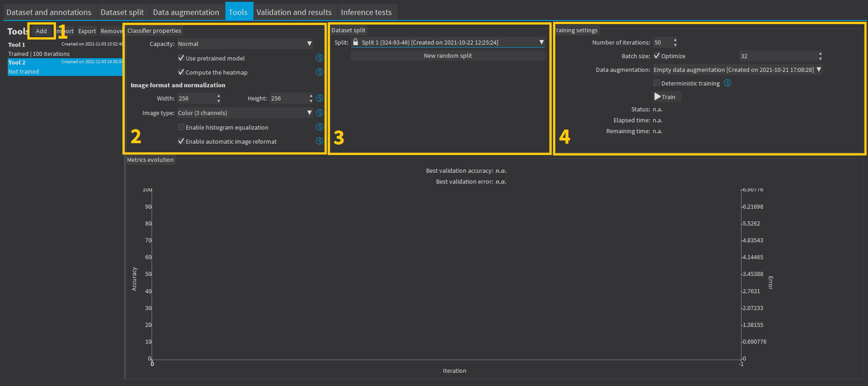Enable Deterministic training
This screenshot has height=386, width=868.
click(657, 83)
